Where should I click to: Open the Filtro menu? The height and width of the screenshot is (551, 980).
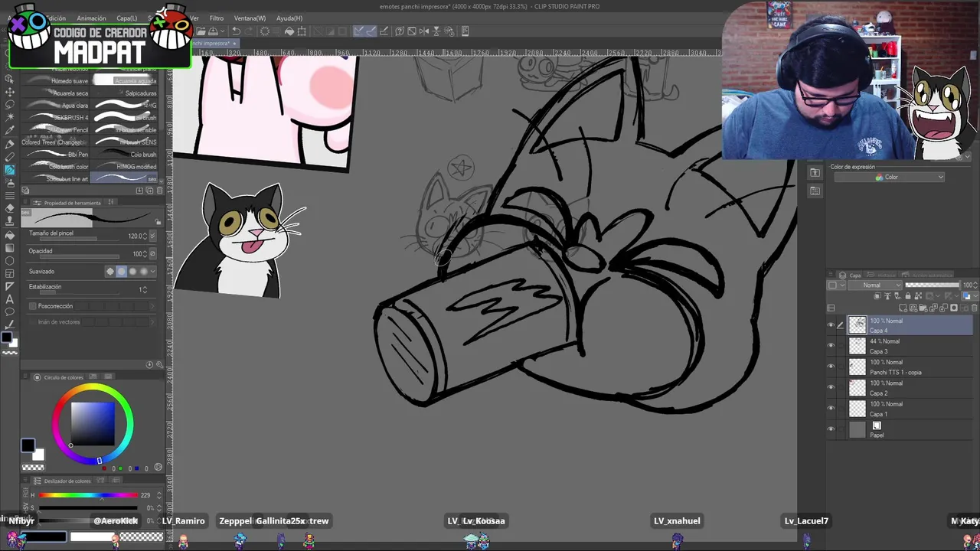[x=217, y=18]
